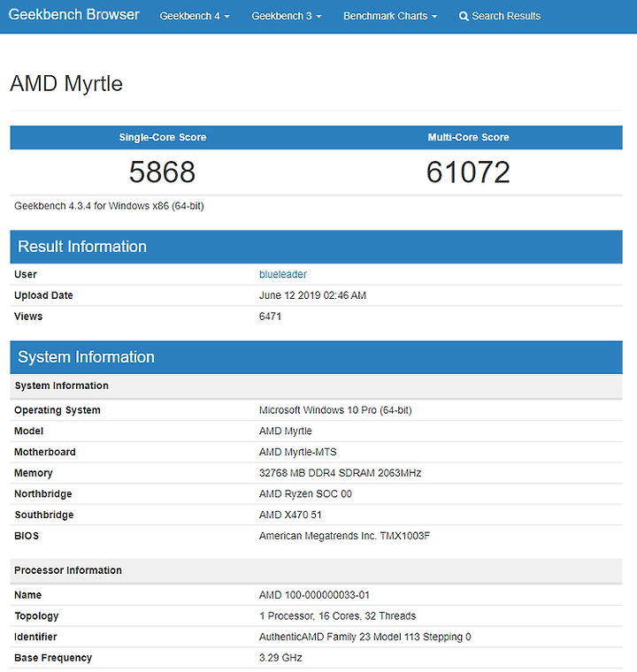This screenshot has width=637, height=672.
Task: Select the Microsoft Windows 10 Pro value
Action: 335,410
